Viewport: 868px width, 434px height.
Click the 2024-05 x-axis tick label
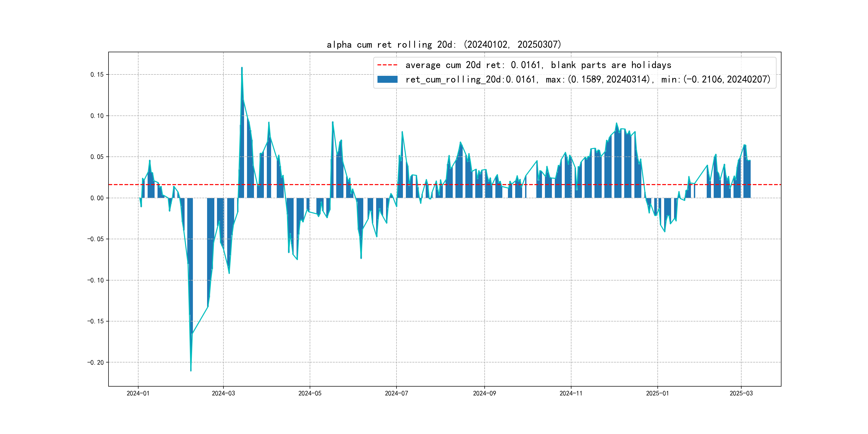[x=310, y=393]
